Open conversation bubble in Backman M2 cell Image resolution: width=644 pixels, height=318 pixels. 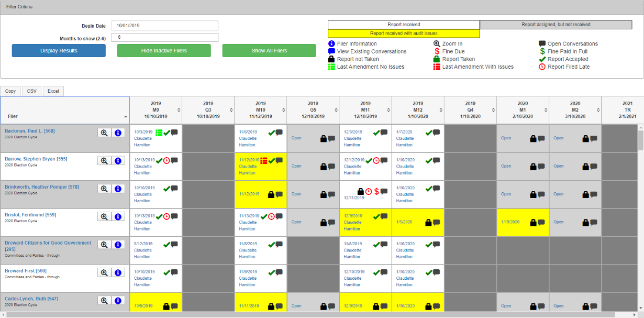tap(593, 138)
